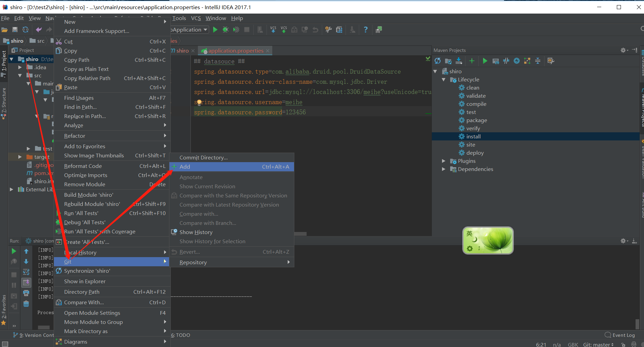Screen dimensions: 644x347
Task: Expand the target folder in Project tree
Action: (20, 157)
